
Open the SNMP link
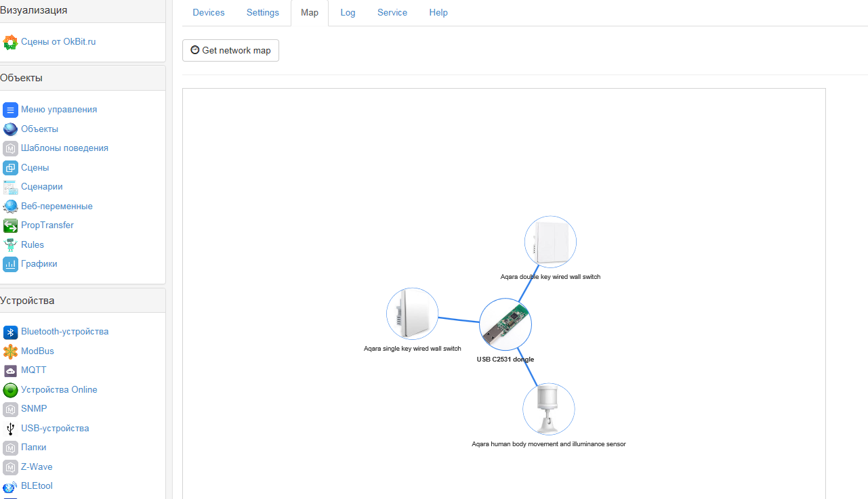tap(34, 409)
